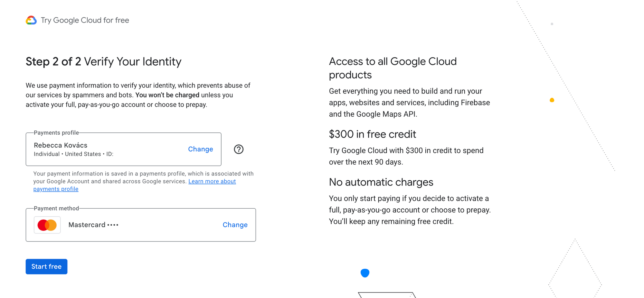Click the You won't be charged bold text
The image size is (644, 298).
[x=167, y=95]
